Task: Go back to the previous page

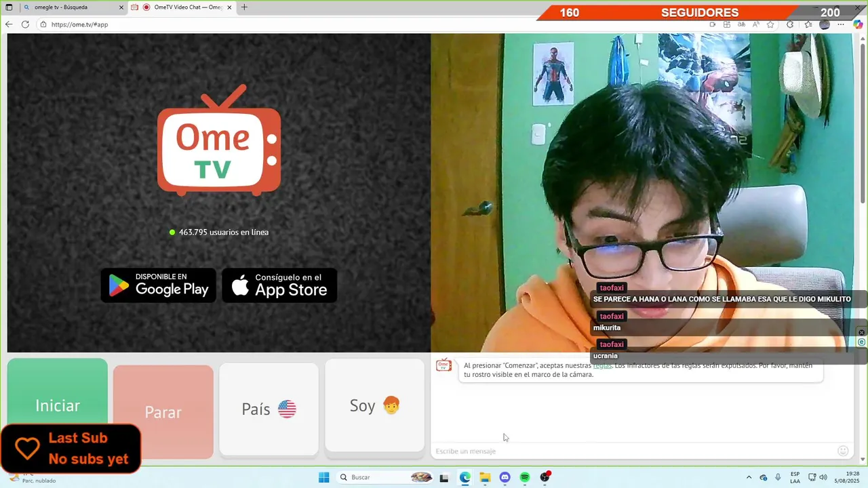Action: 9,24
